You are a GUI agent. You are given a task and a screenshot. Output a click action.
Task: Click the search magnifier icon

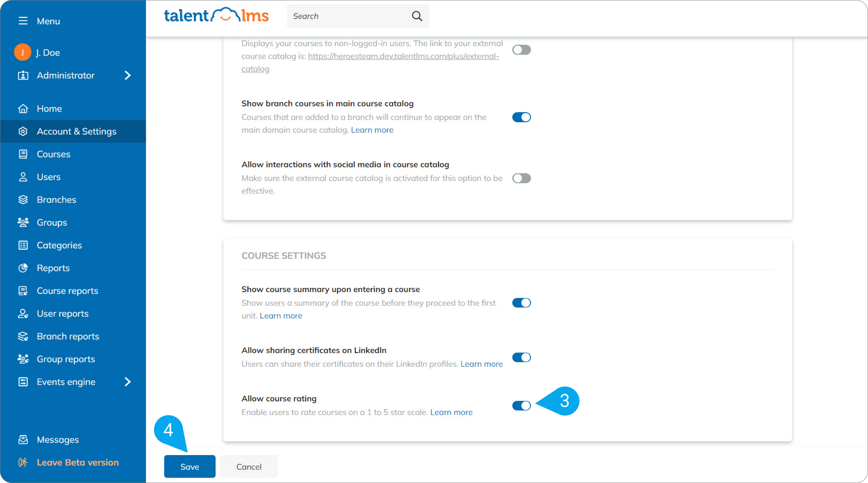coord(417,16)
